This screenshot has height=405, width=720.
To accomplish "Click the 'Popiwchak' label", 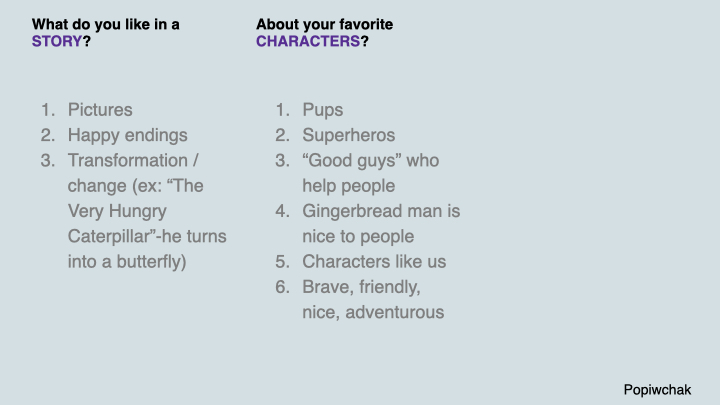I will [657, 389].
